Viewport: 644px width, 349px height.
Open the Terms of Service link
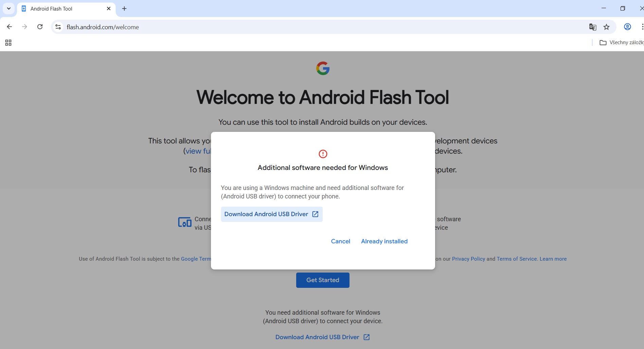(517, 259)
